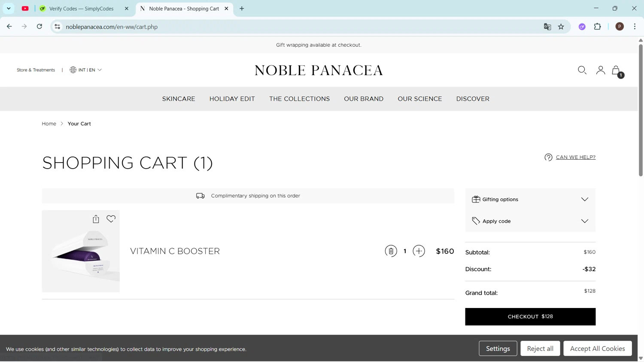The width and height of the screenshot is (644, 362).
Task: Close the Verify Codes tab
Action: click(x=127, y=9)
